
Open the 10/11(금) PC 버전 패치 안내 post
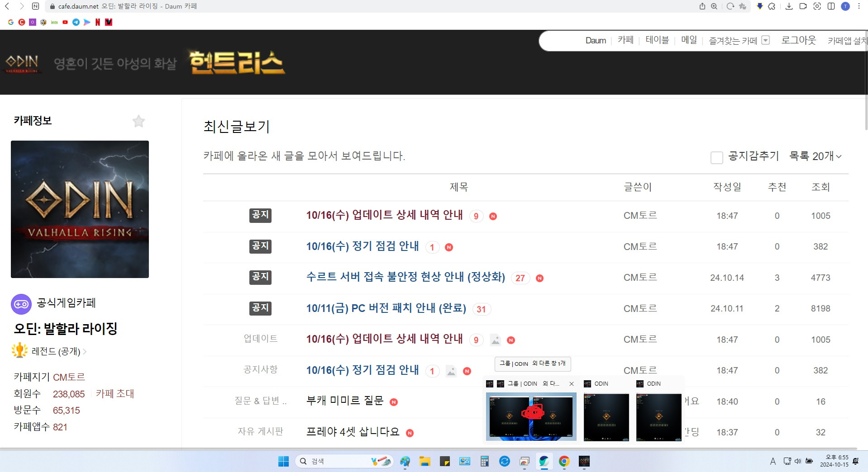pos(386,308)
